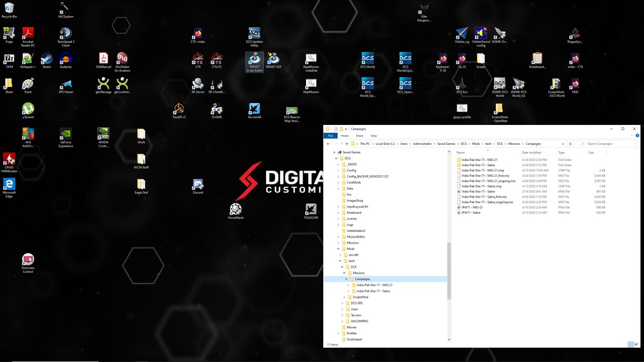
Task: Sort files by the Date modified column
Action: [531, 153]
